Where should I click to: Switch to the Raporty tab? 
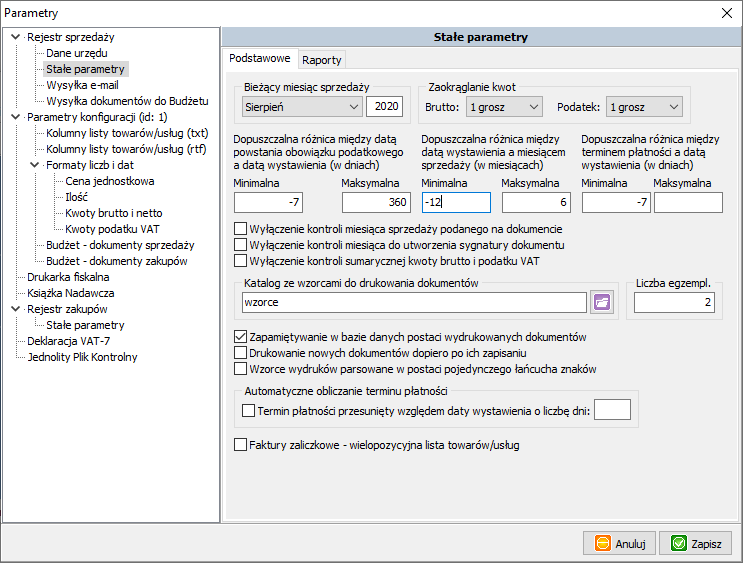point(322,59)
